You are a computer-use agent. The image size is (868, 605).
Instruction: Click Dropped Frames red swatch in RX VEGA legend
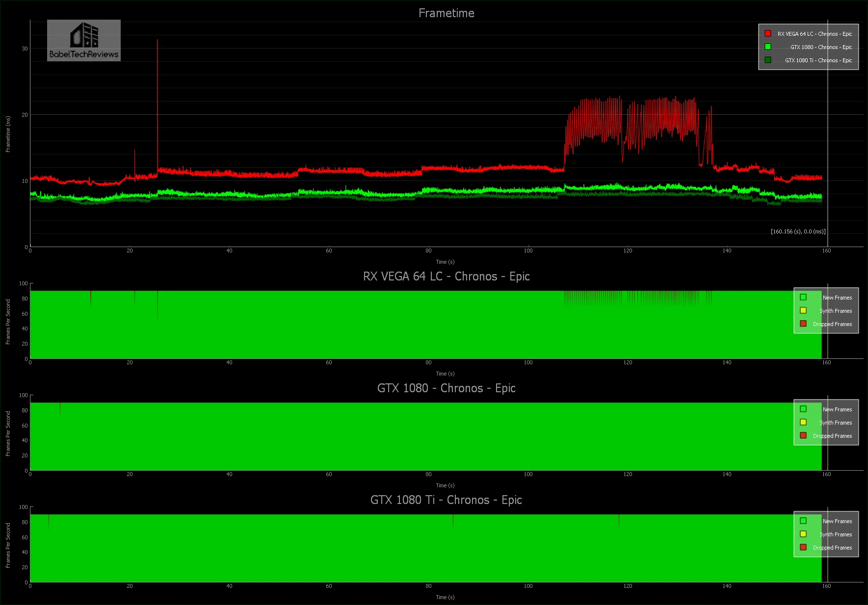point(803,324)
